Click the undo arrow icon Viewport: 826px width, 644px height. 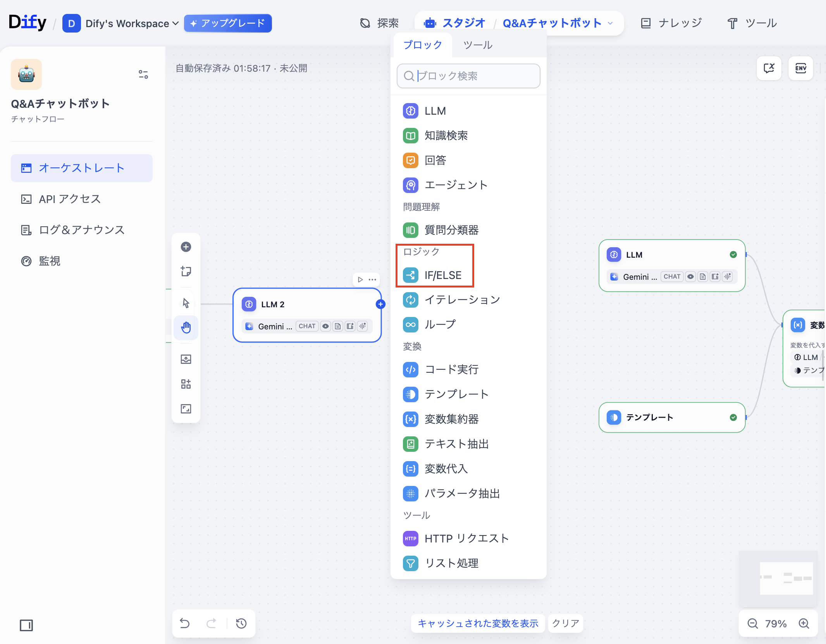[185, 623]
